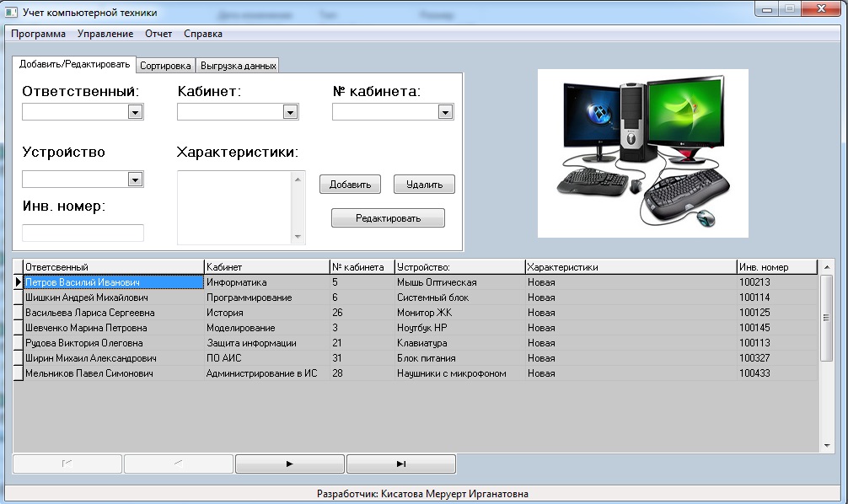Select cell Мельников Павел Симонович
Image resolution: width=848 pixels, height=504 pixels.
pos(114,373)
